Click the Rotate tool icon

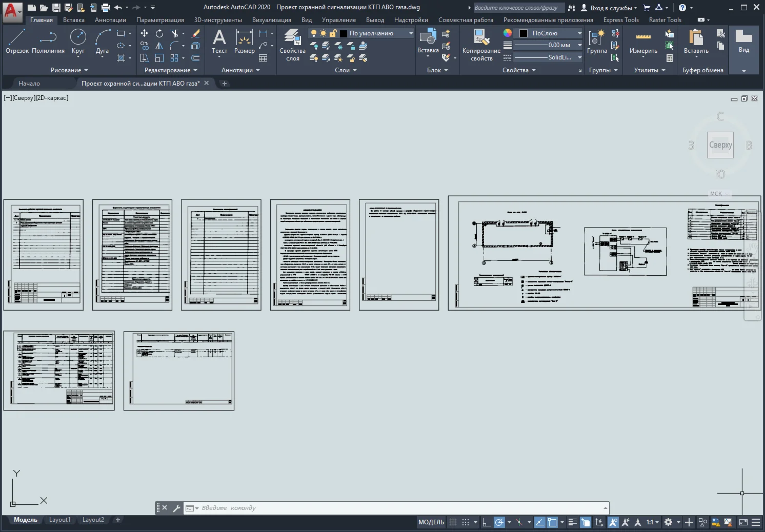tap(159, 33)
